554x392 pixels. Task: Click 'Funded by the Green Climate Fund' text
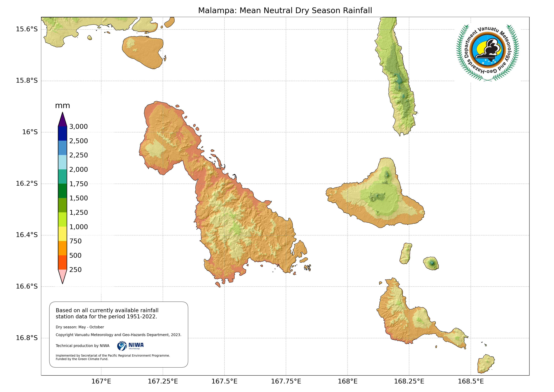[82, 359]
